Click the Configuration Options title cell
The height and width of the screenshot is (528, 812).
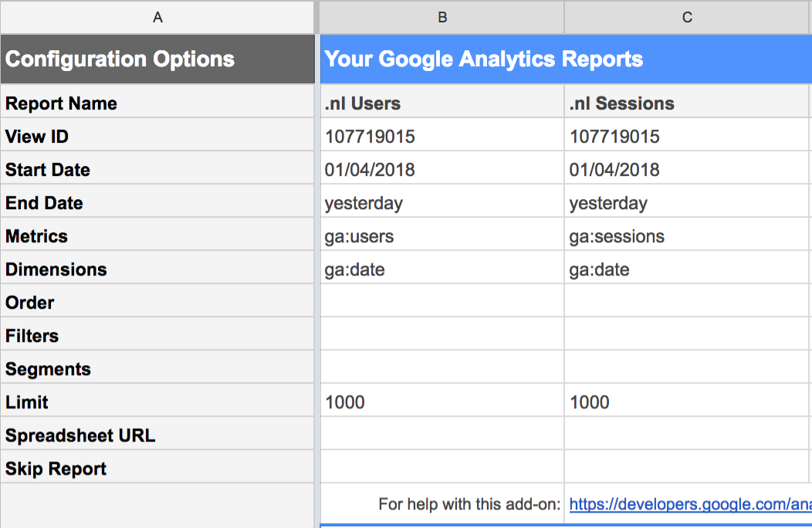(x=157, y=59)
